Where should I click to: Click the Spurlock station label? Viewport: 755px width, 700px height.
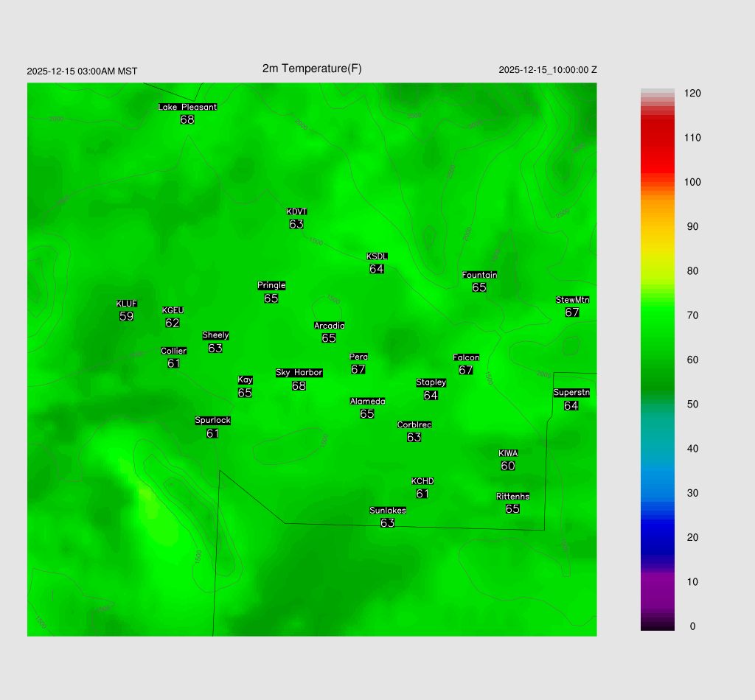click(212, 421)
